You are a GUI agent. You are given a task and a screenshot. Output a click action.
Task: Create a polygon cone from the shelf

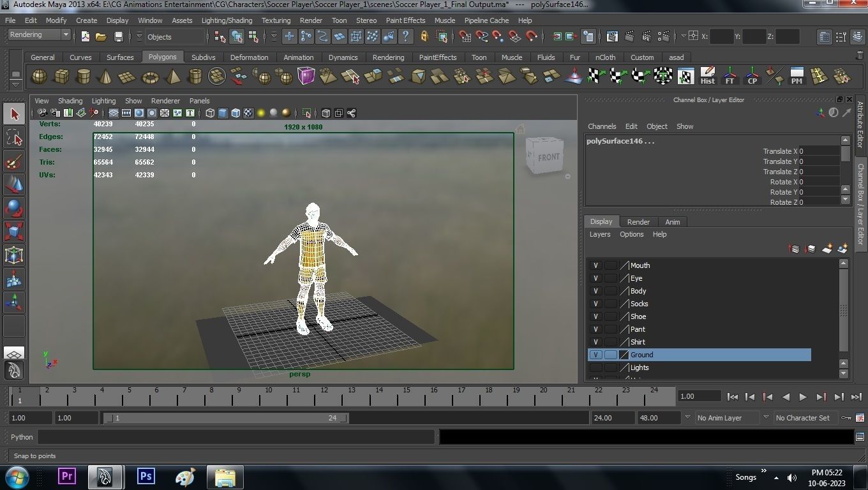tap(105, 77)
